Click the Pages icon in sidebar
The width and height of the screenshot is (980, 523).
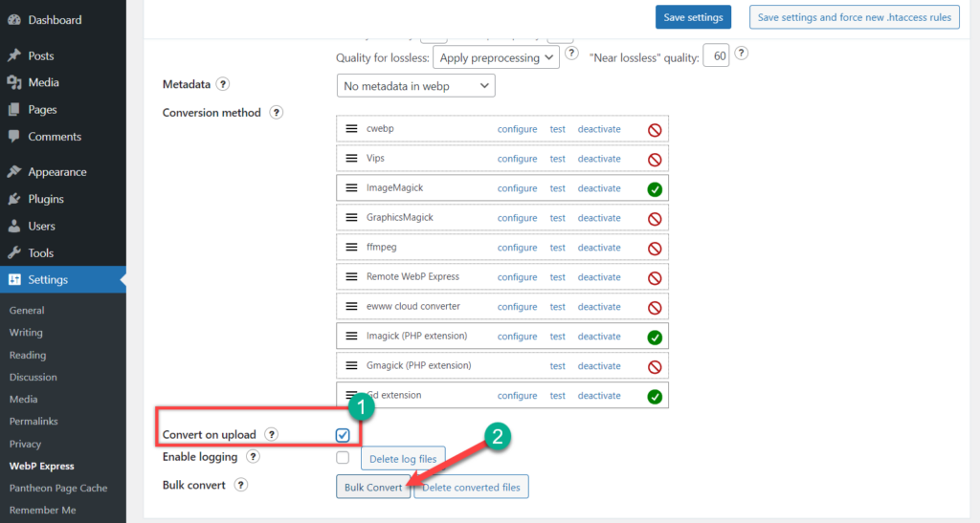13,109
